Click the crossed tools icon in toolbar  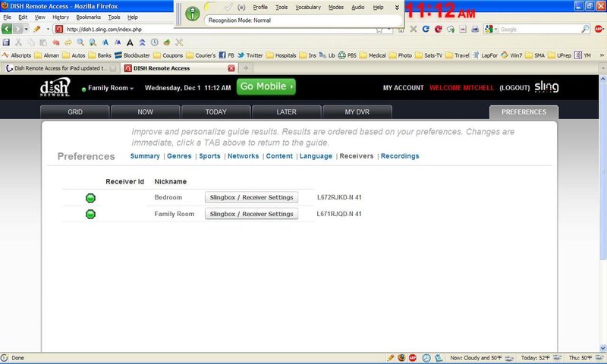point(179,42)
